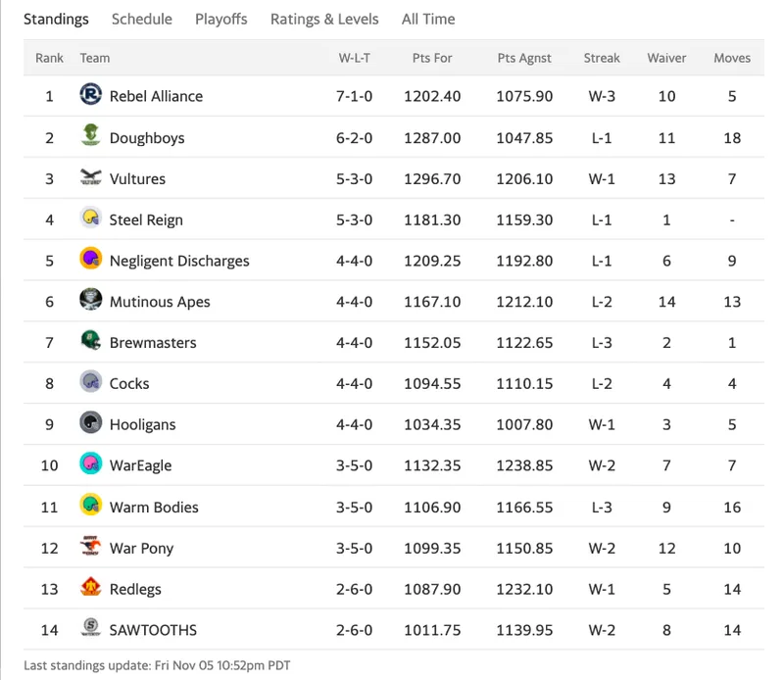Click the Redlegs team logo

pos(90,587)
